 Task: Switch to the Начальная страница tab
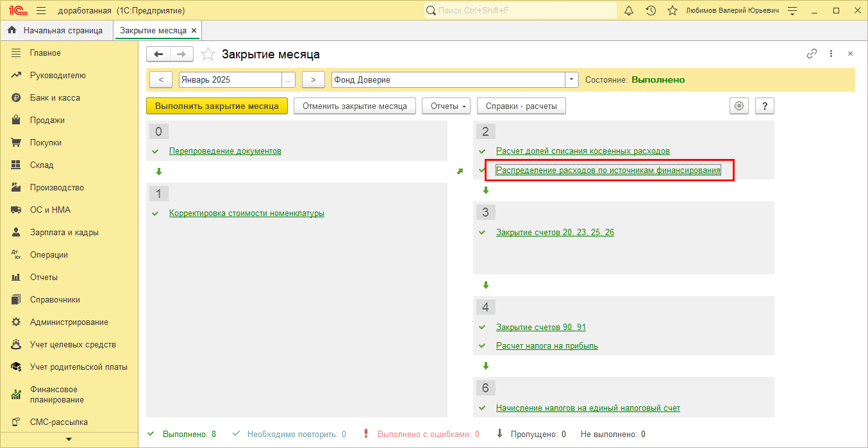point(56,30)
